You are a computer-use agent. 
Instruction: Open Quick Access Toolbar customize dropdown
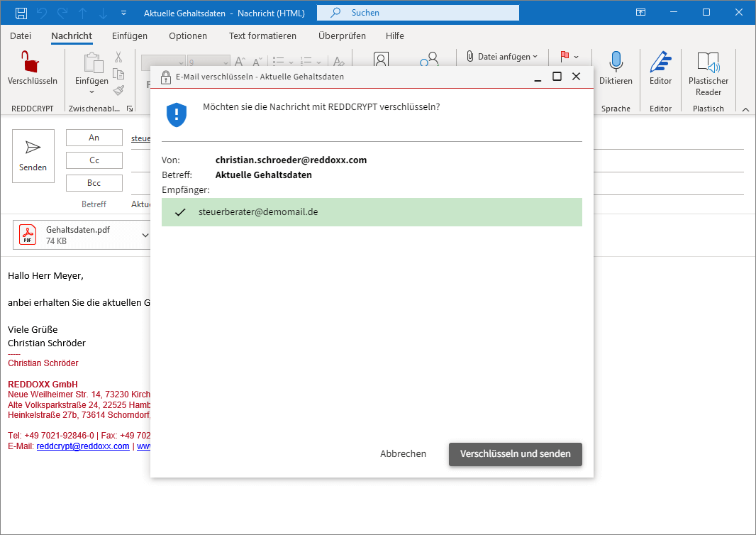[x=124, y=13]
